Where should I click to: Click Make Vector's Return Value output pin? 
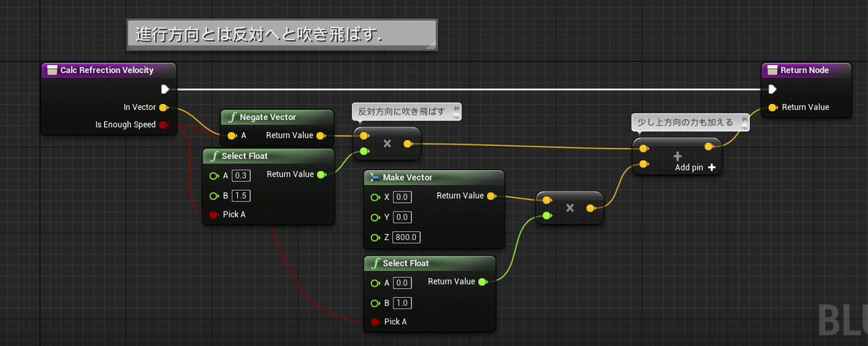(x=491, y=196)
